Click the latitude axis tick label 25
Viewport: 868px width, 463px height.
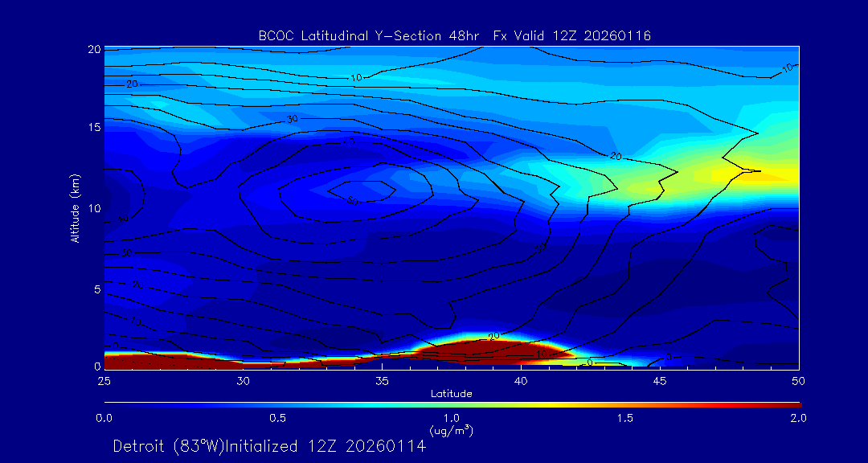[104, 381]
